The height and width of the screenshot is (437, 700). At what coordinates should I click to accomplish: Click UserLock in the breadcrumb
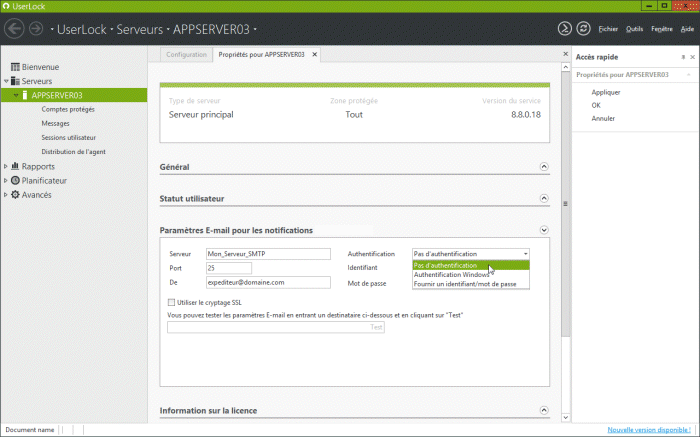pos(82,29)
